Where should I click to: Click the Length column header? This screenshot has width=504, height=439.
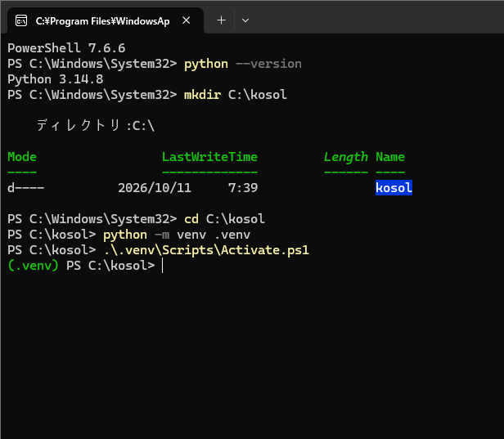(346, 157)
